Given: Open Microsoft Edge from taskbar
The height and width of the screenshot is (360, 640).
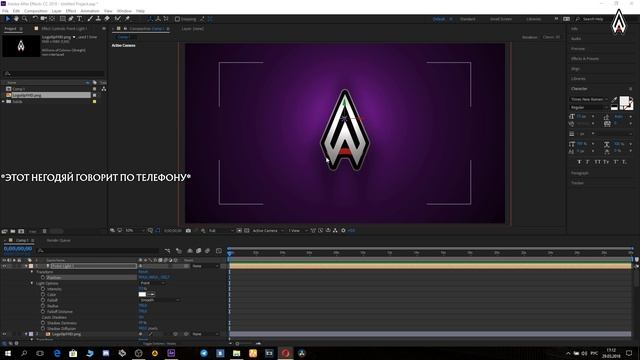Looking at the screenshot, I should point(57,353).
